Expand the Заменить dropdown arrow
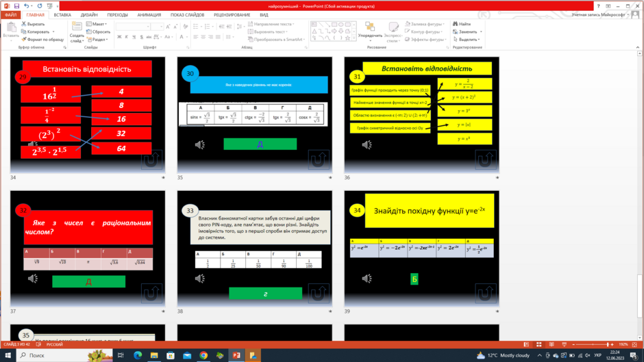This screenshot has width=644, height=362. [x=481, y=31]
